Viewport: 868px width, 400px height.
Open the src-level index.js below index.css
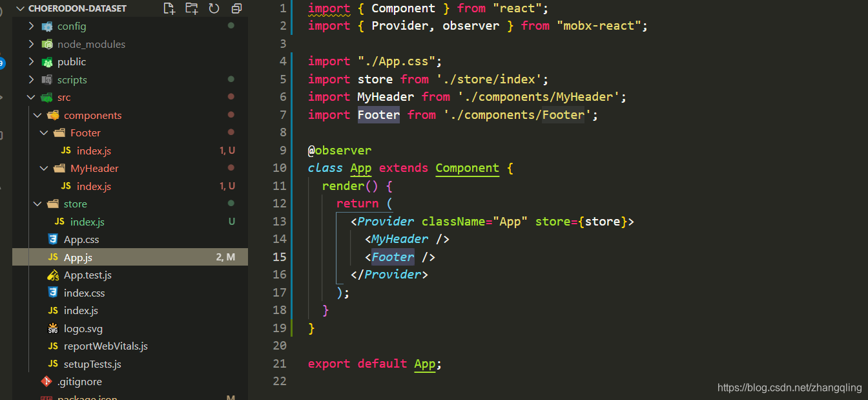(81, 311)
